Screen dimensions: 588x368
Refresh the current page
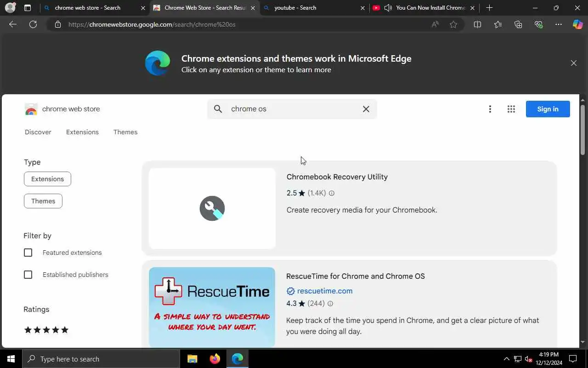(33, 24)
